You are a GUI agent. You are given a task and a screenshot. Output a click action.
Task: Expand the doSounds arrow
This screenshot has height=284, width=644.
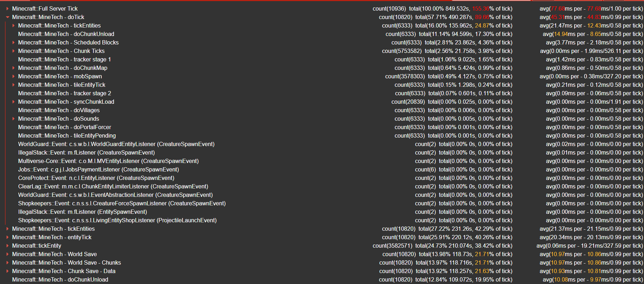[13, 119]
